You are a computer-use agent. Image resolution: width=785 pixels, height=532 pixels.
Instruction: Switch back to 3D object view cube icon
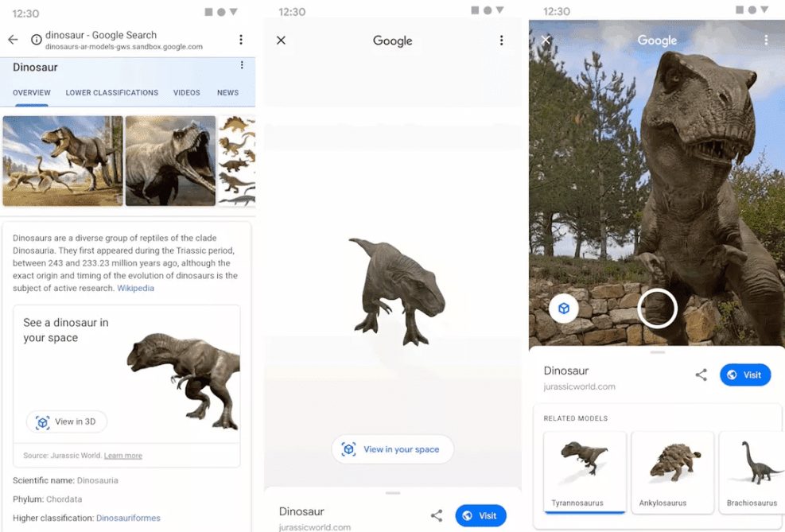point(564,309)
